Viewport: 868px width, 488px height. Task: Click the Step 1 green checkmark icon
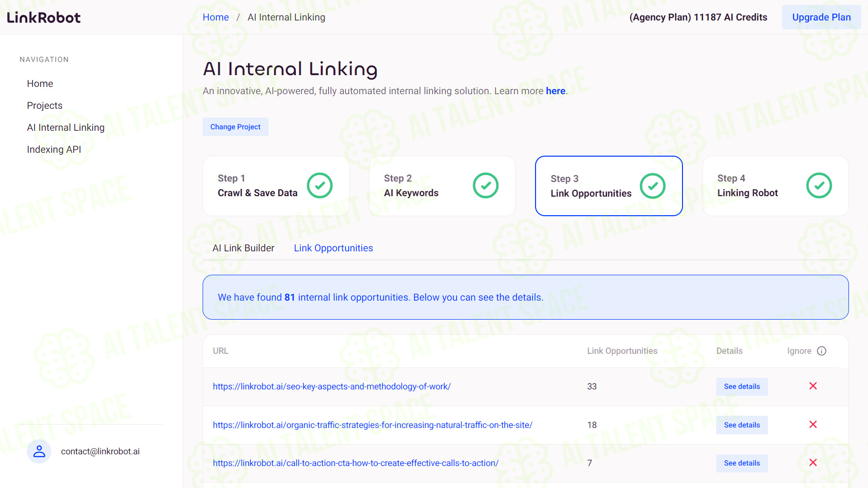pyautogui.click(x=320, y=185)
